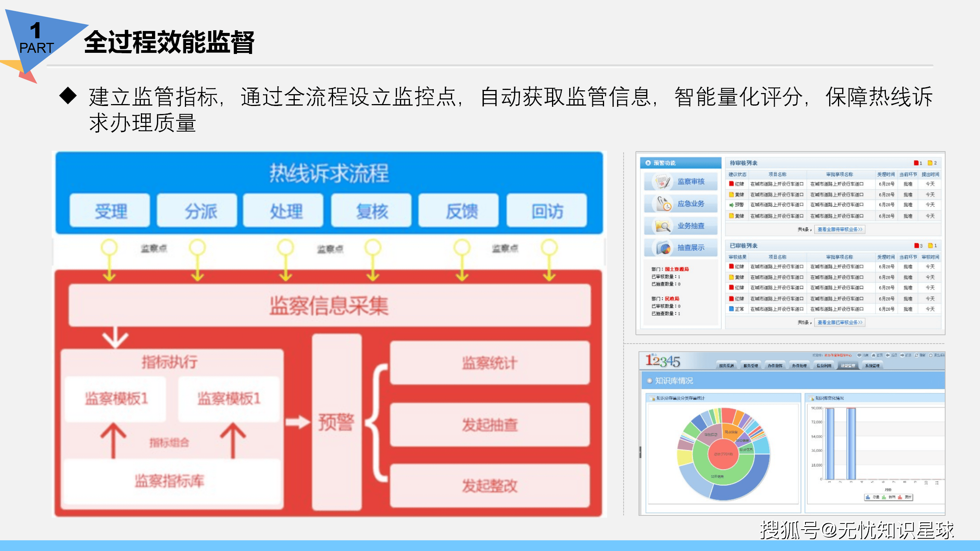Click the home (首页) icon in header
The width and height of the screenshot is (980, 551).
pos(874,355)
